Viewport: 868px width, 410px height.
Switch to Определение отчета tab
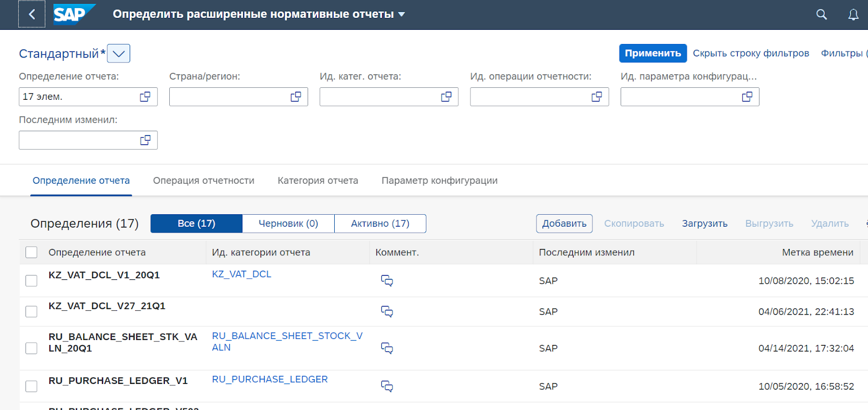(81, 181)
